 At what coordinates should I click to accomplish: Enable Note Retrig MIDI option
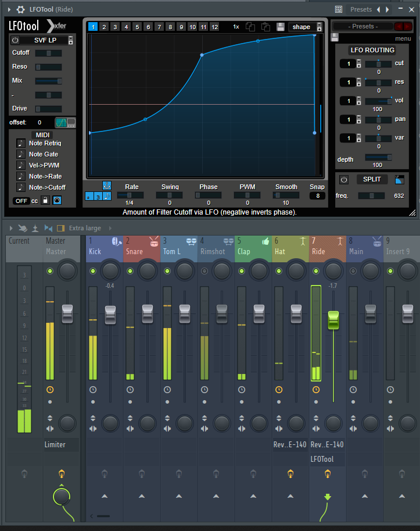click(21, 143)
